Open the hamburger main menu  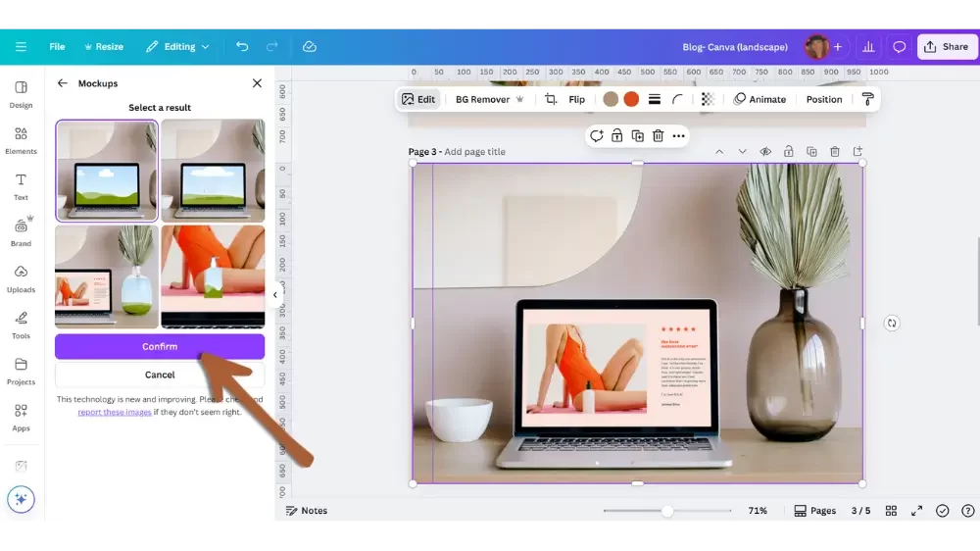[21, 47]
